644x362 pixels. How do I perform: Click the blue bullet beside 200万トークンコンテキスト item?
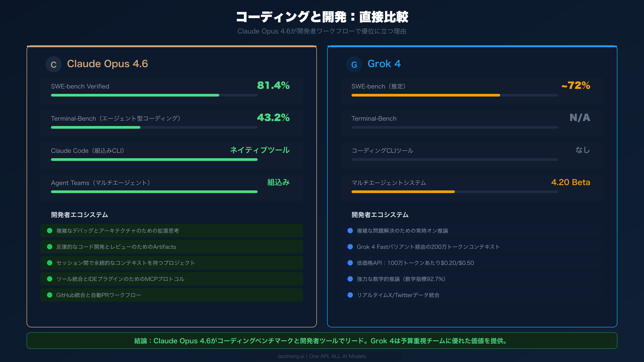tap(350, 247)
